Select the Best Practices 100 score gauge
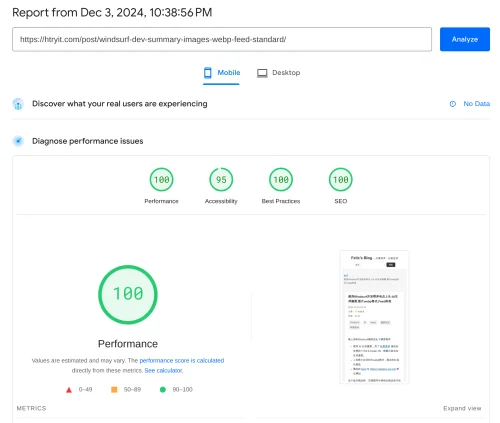Screen dimensions: 500x423 [x=281, y=180]
